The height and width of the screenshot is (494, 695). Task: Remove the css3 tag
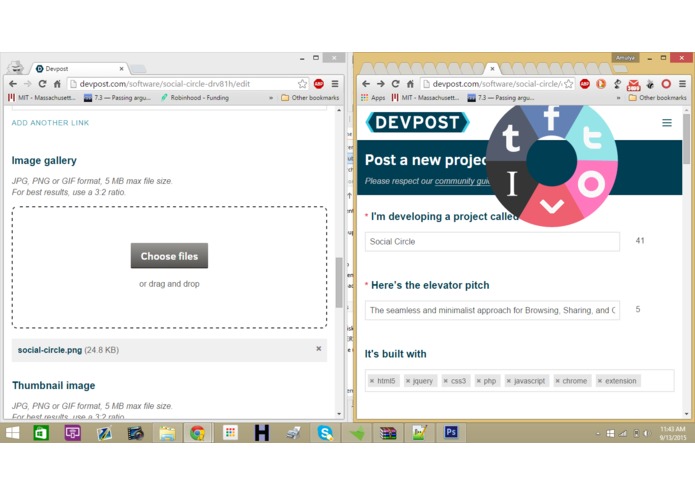coord(445,381)
